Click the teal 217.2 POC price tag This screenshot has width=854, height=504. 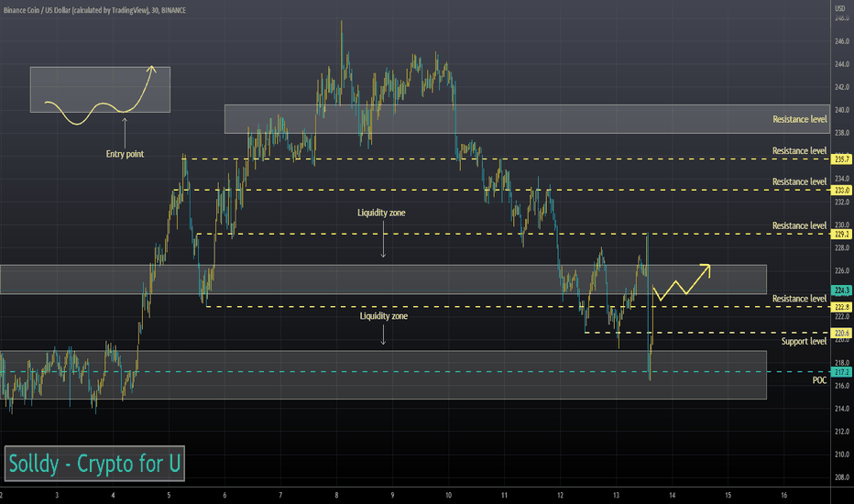tap(841, 372)
